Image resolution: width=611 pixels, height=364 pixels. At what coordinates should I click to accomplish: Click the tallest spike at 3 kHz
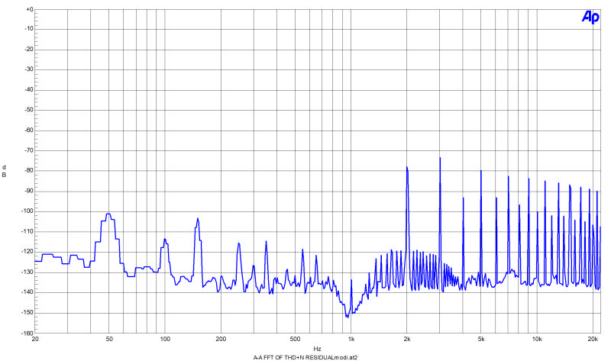click(x=440, y=158)
